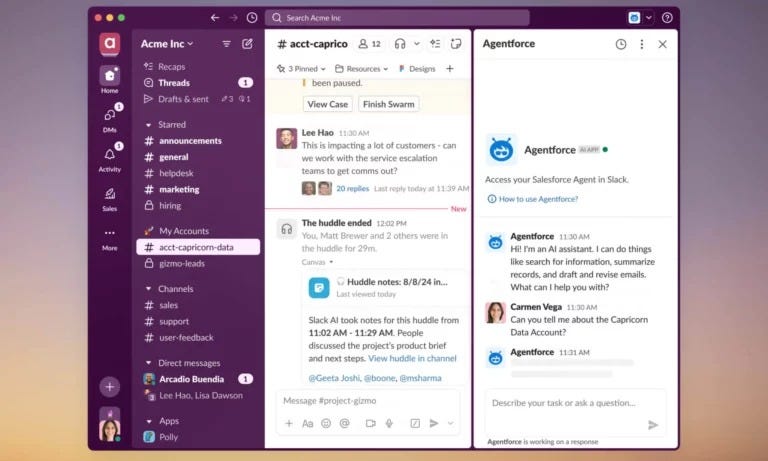Open the Acme Inc workspace menu
This screenshot has width=768, height=461.
point(167,44)
